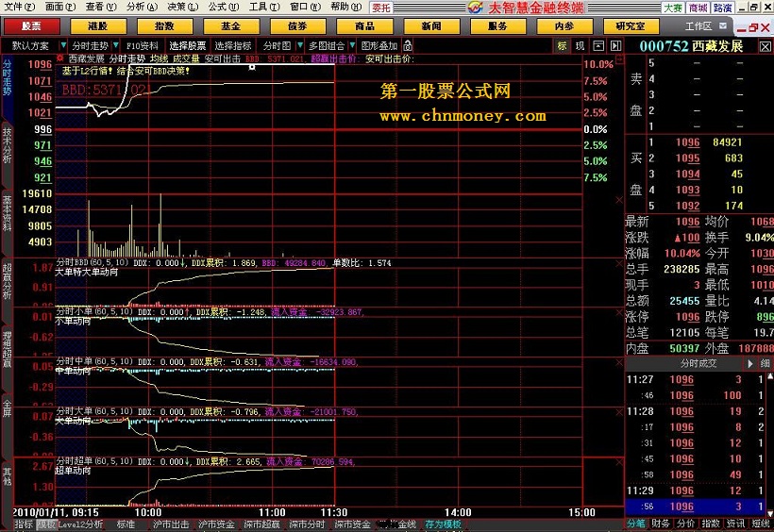The width and height of the screenshot is (774, 532).
Task: Select the 财务 tab at bottom right
Action: click(661, 524)
